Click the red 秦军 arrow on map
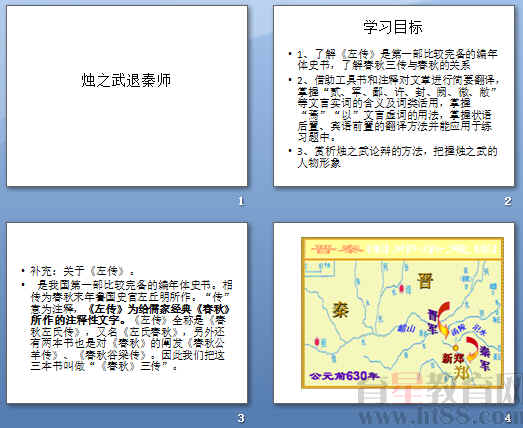Image resolution: width=523 pixels, height=428 pixels. 472,349
